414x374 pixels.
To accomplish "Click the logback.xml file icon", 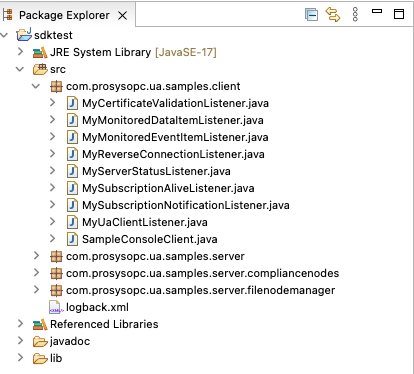I will [56, 307].
